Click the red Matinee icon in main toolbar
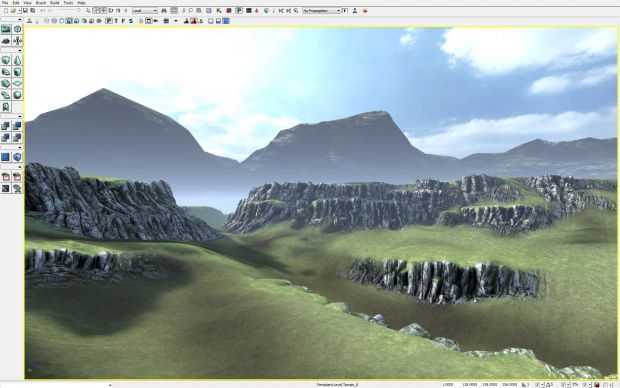620x388 pixels. click(229, 11)
